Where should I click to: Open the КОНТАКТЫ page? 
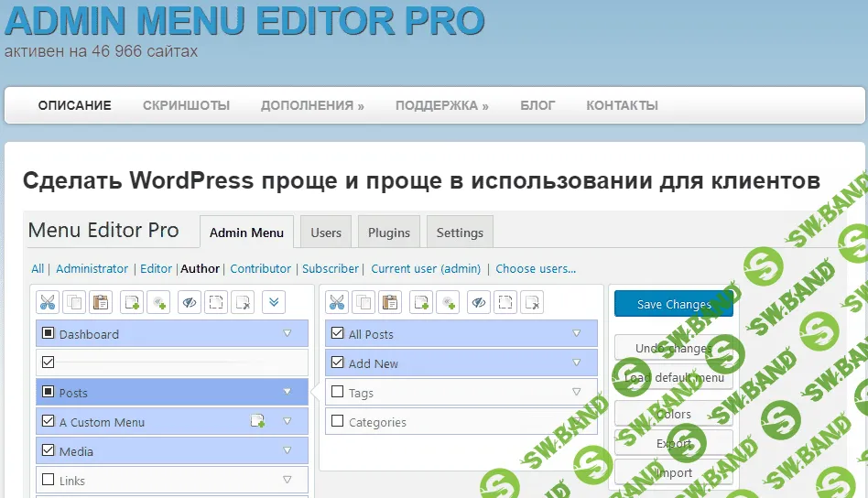(623, 105)
